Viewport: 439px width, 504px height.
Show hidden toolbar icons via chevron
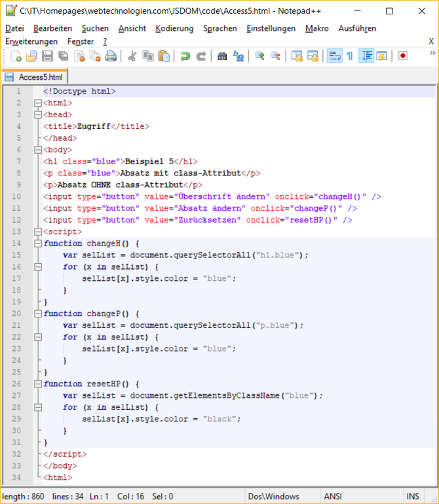tap(432, 53)
